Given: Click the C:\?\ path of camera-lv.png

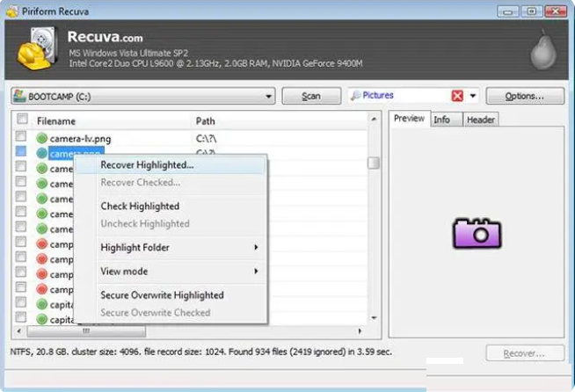Looking at the screenshot, I should 206,139.
